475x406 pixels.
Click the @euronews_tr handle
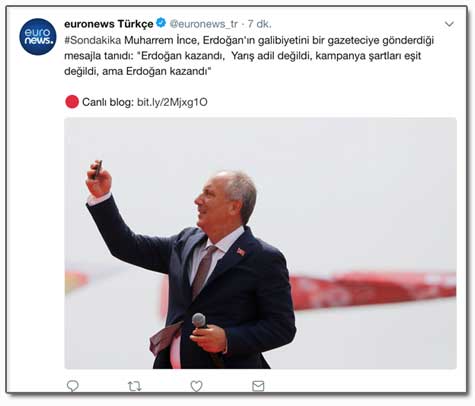pyautogui.click(x=204, y=24)
